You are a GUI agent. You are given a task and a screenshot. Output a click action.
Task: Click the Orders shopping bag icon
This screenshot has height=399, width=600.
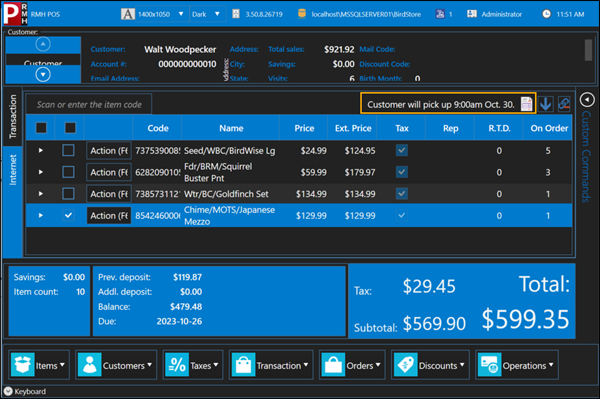333,365
